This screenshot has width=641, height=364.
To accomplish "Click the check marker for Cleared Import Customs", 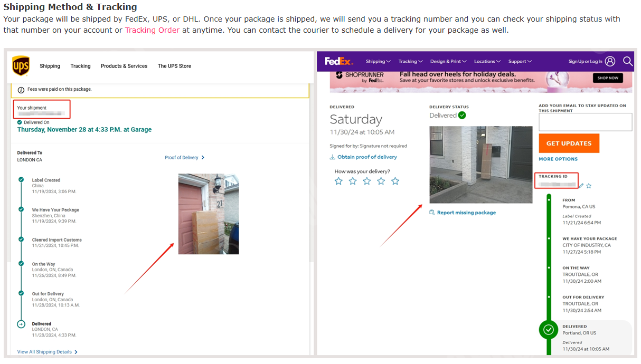I will pyautogui.click(x=21, y=240).
